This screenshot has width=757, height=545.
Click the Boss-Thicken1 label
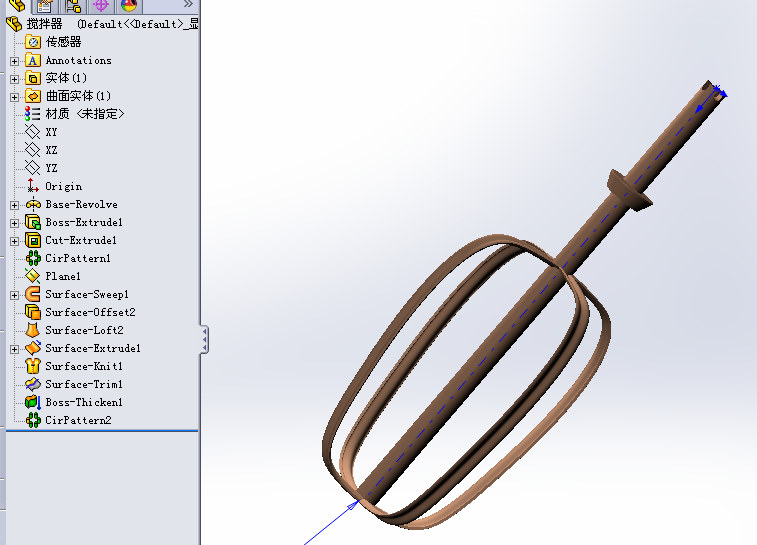click(x=84, y=402)
